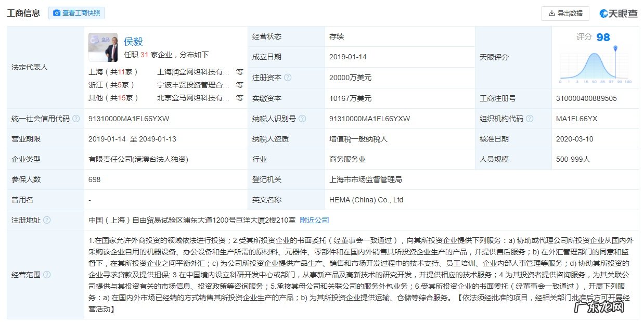
Task: Click help icon beside 注册地址
Action: 47,220
